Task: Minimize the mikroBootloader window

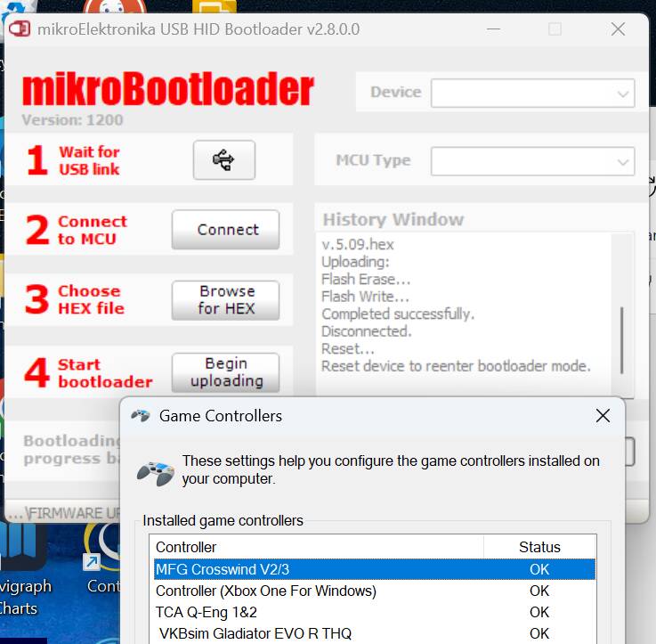Action: pyautogui.click(x=494, y=29)
